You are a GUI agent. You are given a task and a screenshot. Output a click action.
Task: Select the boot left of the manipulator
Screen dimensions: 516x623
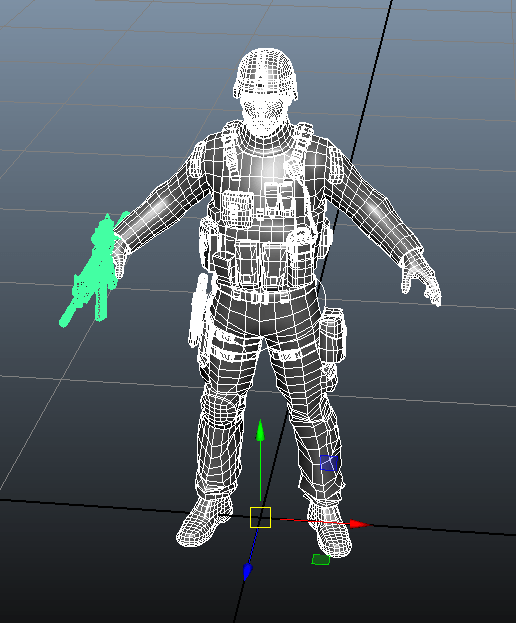click(x=204, y=521)
